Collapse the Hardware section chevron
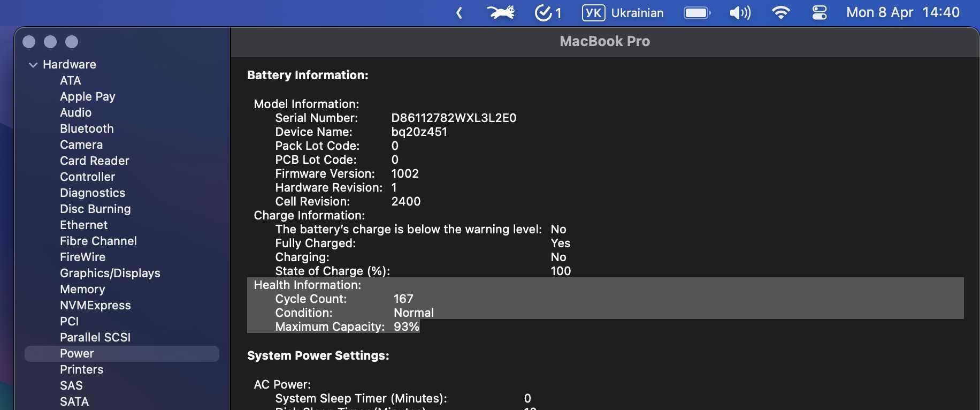980x410 pixels. (33, 65)
